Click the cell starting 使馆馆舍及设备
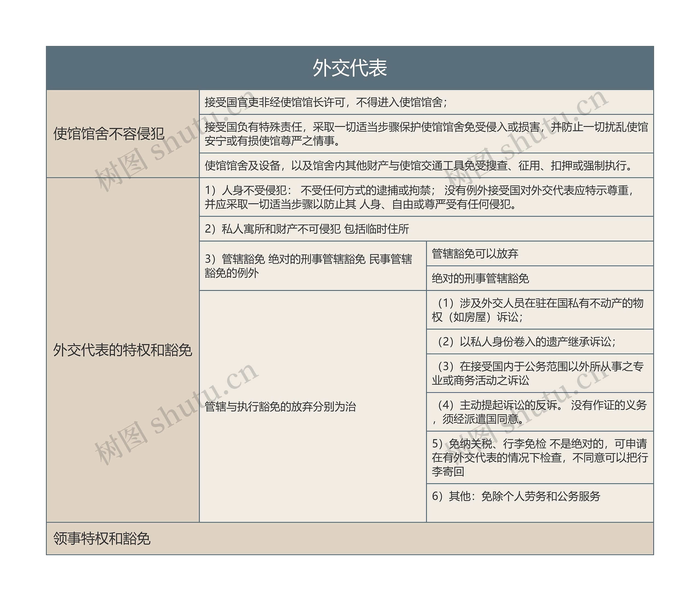 tap(426, 165)
